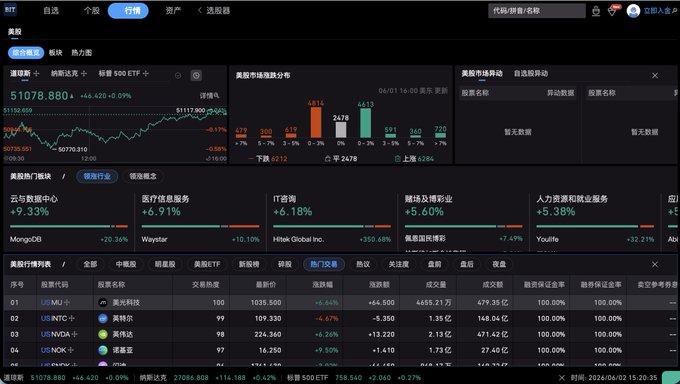Click the 4814 orange distribution bar
680x384 pixels.
click(x=316, y=122)
